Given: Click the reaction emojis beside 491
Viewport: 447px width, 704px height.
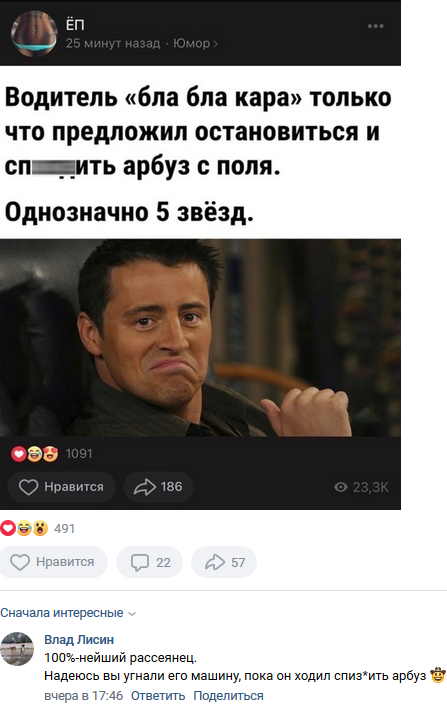Looking at the screenshot, I should click(24, 528).
